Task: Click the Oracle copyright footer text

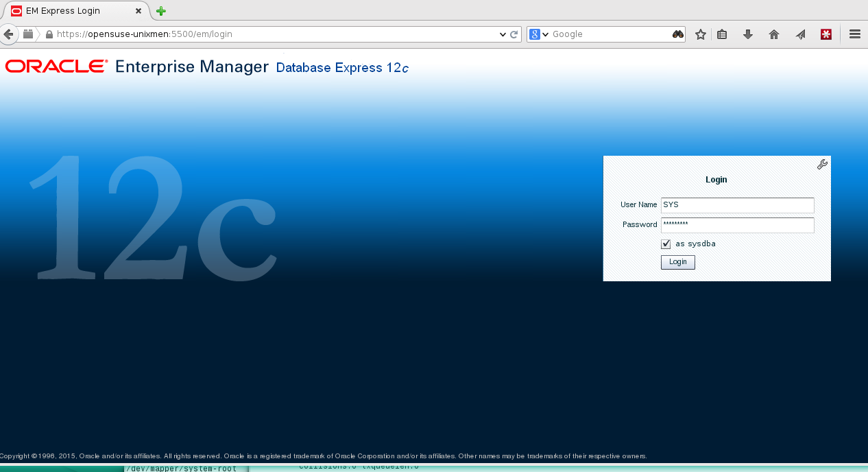Action: (x=324, y=456)
